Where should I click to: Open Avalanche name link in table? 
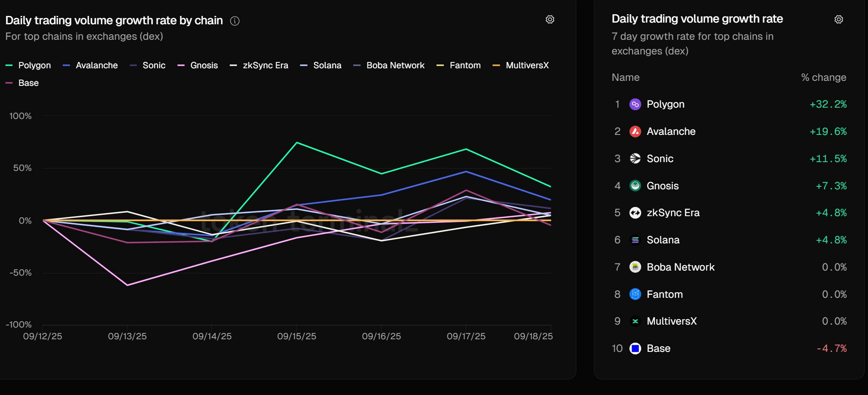[671, 132]
